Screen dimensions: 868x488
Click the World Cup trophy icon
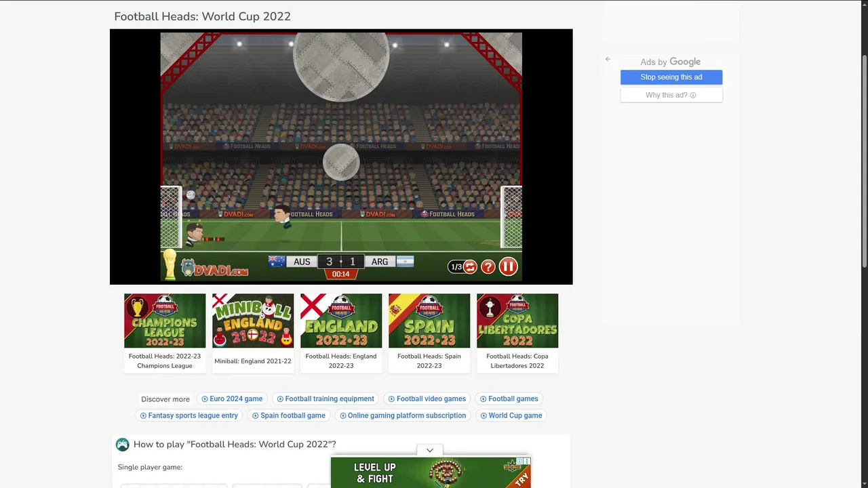point(170,264)
